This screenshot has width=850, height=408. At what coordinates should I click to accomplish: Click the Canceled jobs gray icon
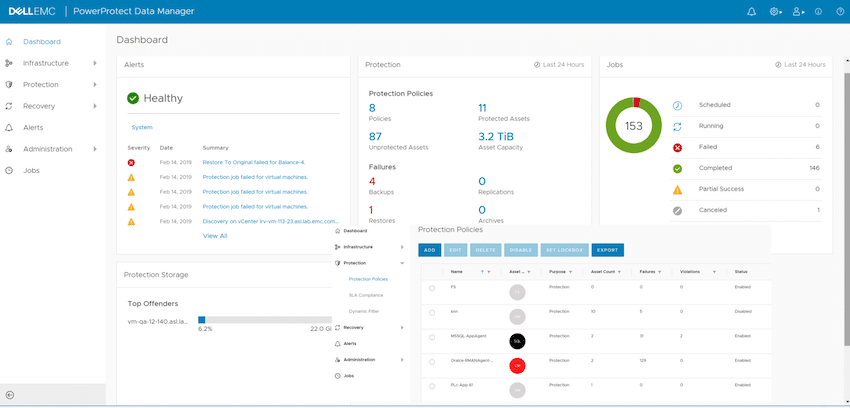coord(677,211)
